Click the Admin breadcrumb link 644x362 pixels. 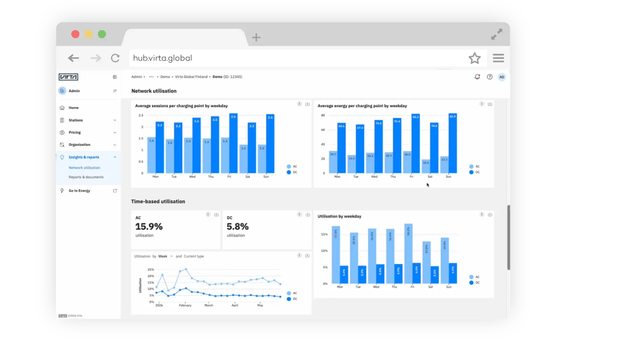(x=137, y=77)
